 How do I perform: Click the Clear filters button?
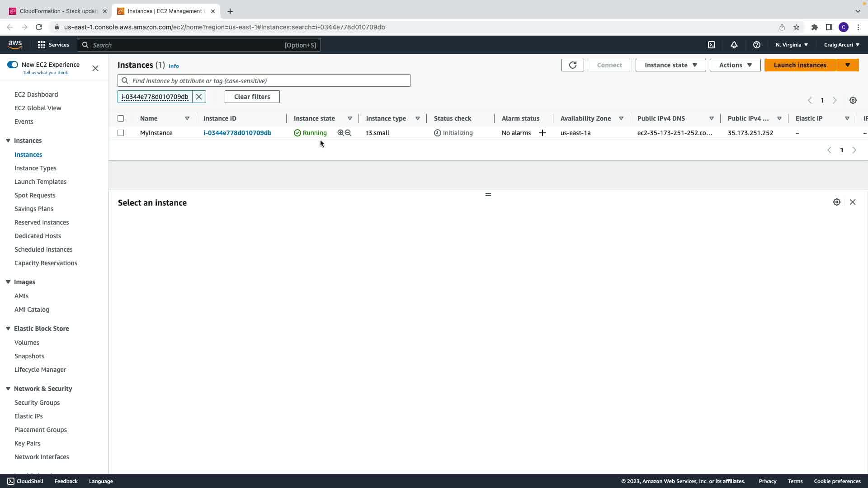pyautogui.click(x=252, y=97)
